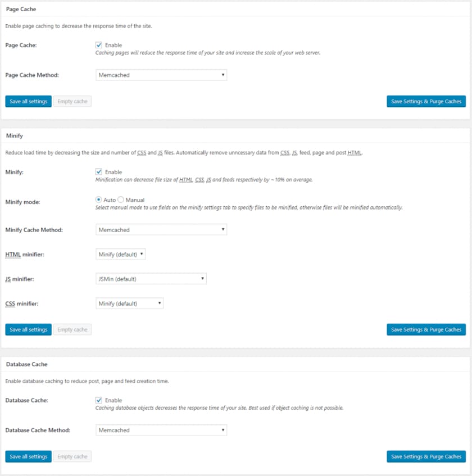Select the Auto minify mode
Viewport: 472px width, 476px height.
(99, 200)
